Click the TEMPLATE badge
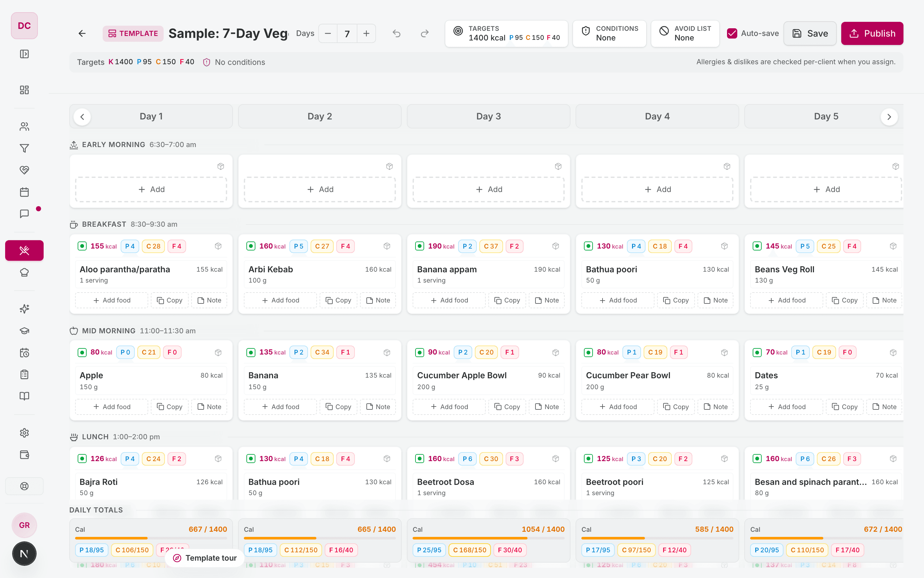The height and width of the screenshot is (578, 924). click(x=133, y=34)
